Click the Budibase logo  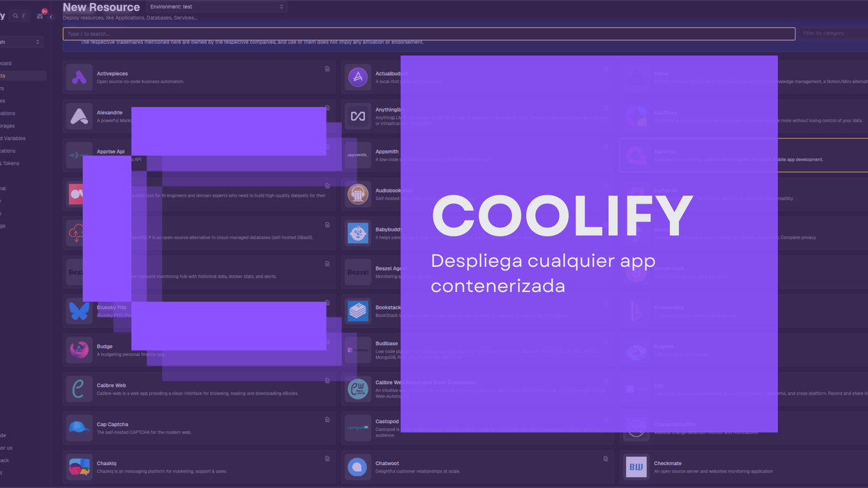point(358,350)
